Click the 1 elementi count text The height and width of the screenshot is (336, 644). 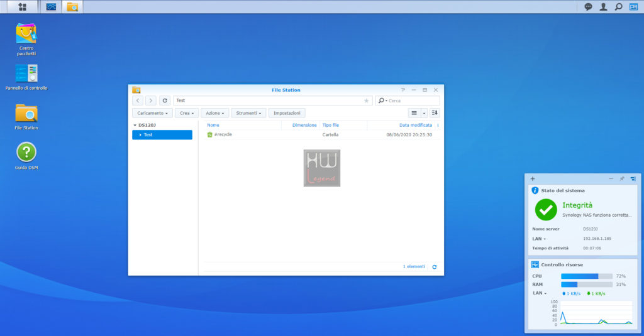tap(414, 267)
